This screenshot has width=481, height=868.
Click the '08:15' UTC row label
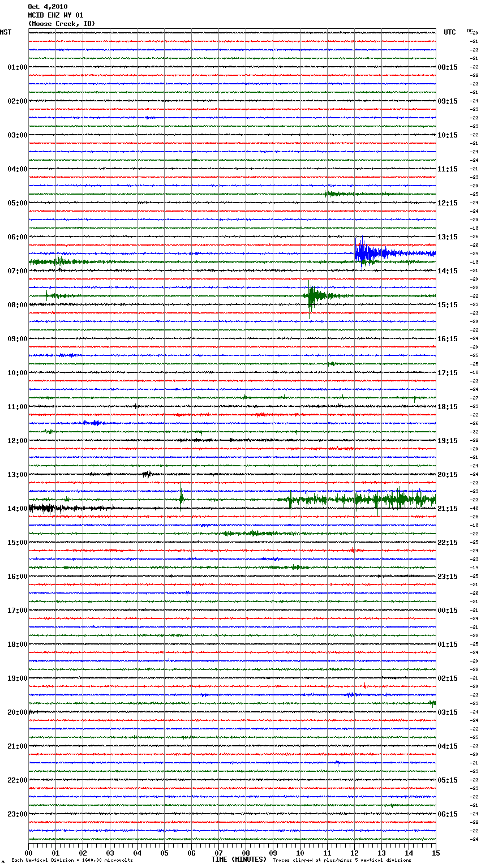click(x=448, y=67)
